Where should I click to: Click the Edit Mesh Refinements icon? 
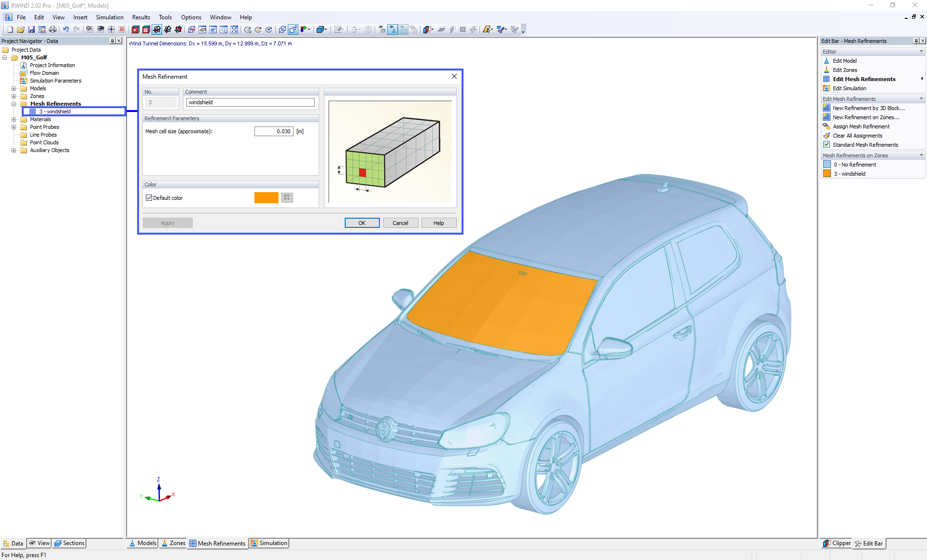tap(827, 79)
